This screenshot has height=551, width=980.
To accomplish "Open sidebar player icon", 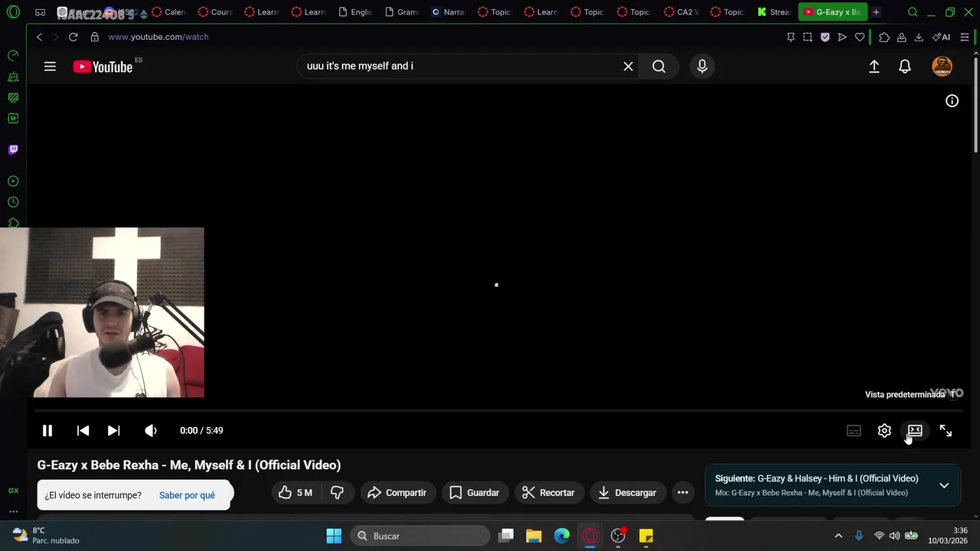I will pyautogui.click(x=13, y=181).
